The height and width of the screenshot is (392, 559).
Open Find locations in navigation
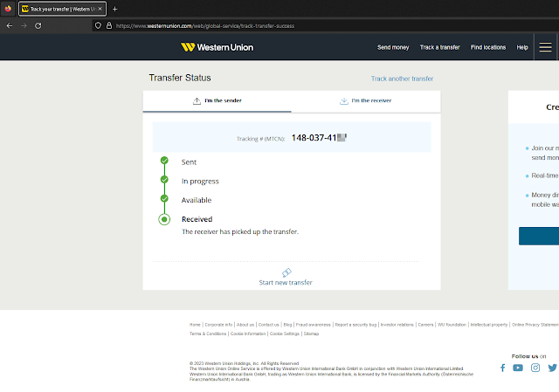coord(488,47)
